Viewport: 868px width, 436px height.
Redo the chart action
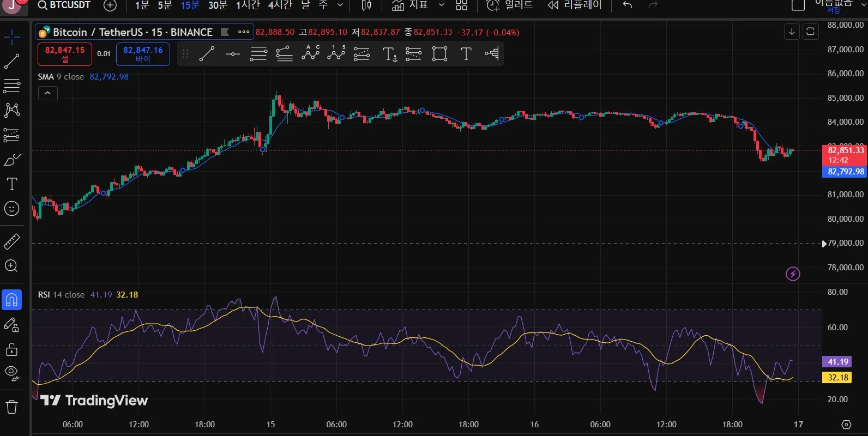coord(653,5)
